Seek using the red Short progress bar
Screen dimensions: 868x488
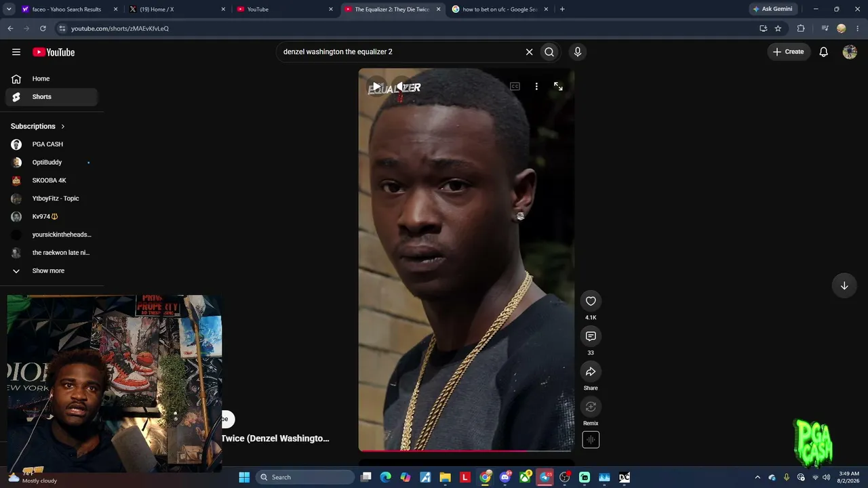click(x=467, y=450)
